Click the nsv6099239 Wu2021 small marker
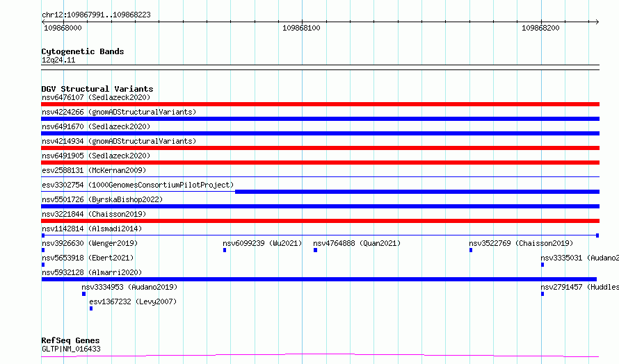The width and height of the screenshot is (619, 364). pos(225,250)
